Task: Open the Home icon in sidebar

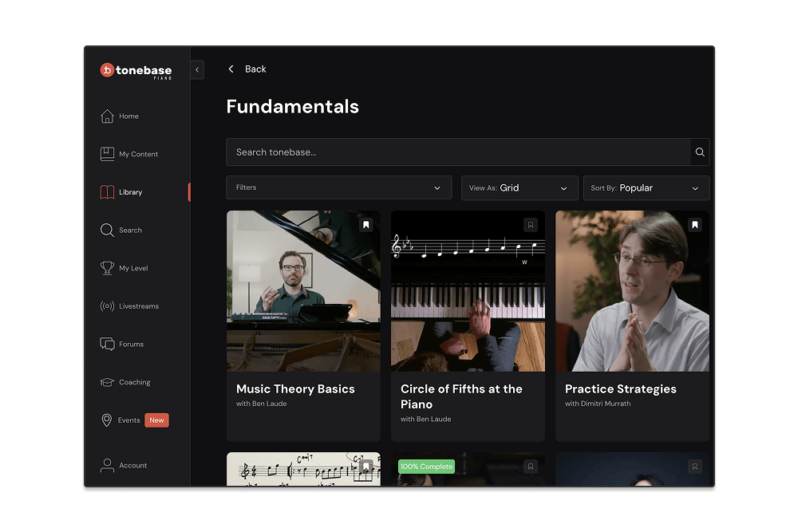Action: 107,116
